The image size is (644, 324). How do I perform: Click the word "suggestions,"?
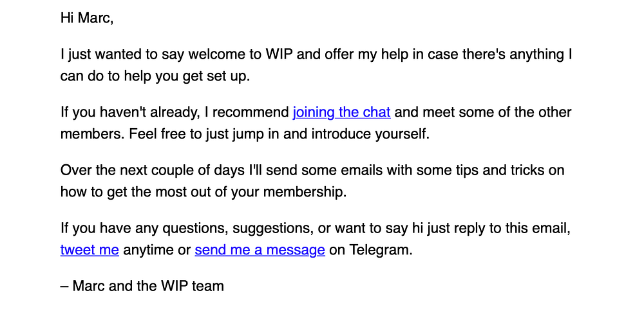point(273,228)
